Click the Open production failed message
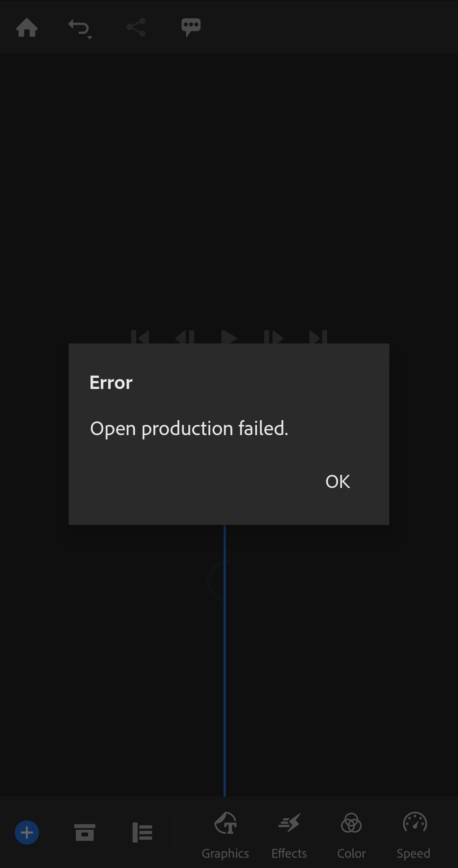The height and width of the screenshot is (868, 458). [189, 429]
